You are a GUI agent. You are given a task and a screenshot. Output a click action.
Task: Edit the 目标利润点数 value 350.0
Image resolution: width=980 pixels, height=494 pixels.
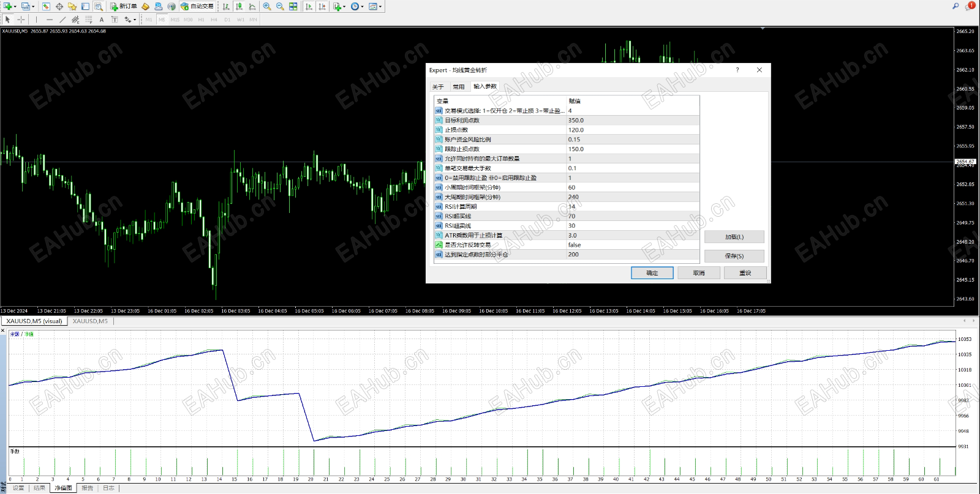pos(633,121)
